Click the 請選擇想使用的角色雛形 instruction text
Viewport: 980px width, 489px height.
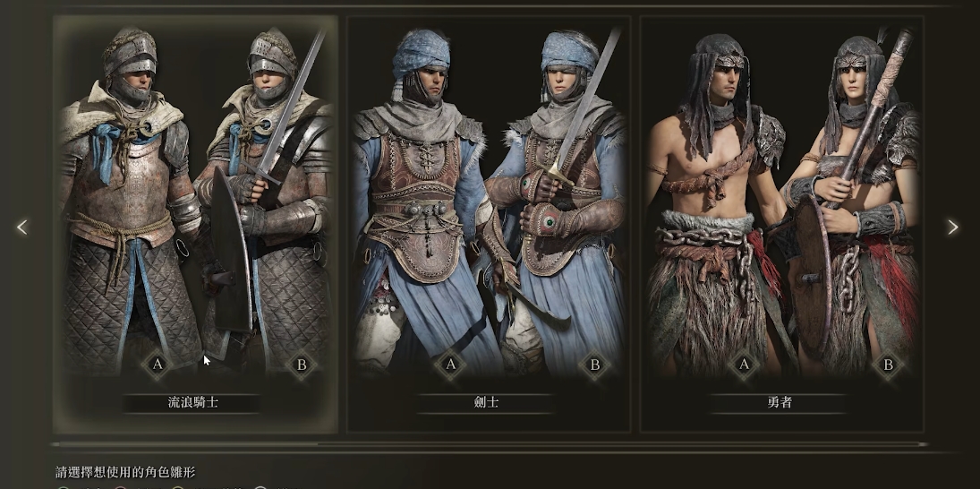coord(125,472)
